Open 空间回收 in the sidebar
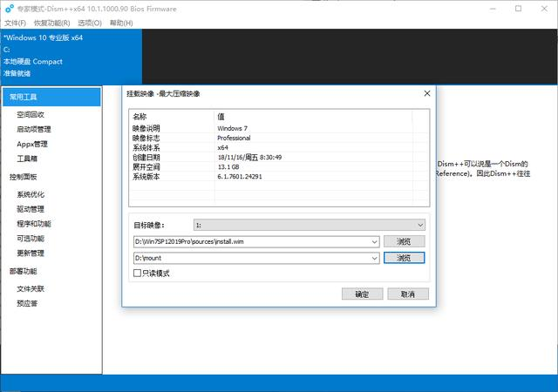The width and height of the screenshot is (558, 392). (x=31, y=114)
